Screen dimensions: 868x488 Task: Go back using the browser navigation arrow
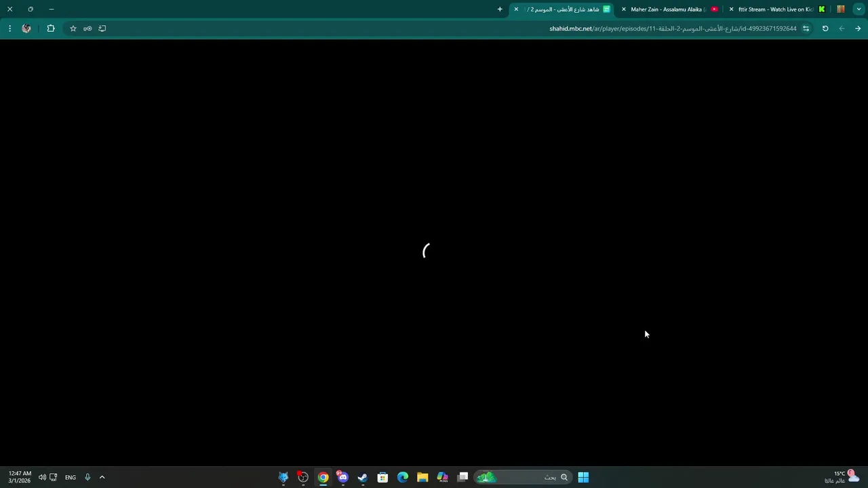(x=858, y=28)
